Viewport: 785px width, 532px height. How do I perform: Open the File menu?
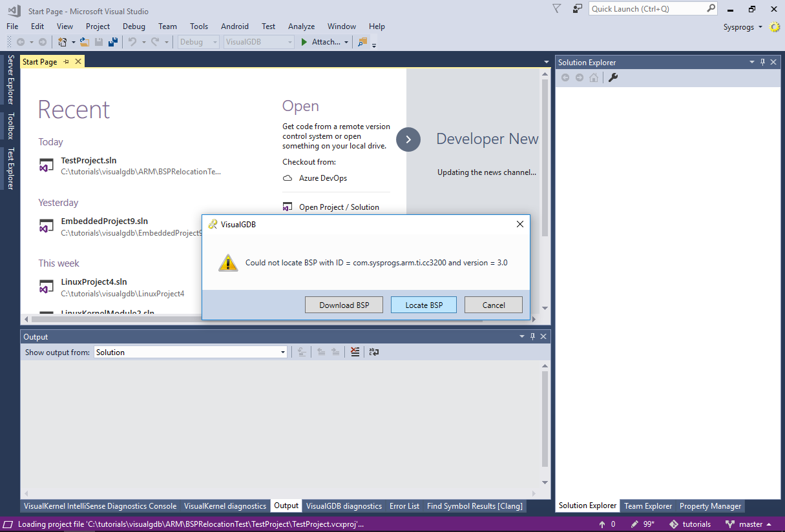(12, 26)
